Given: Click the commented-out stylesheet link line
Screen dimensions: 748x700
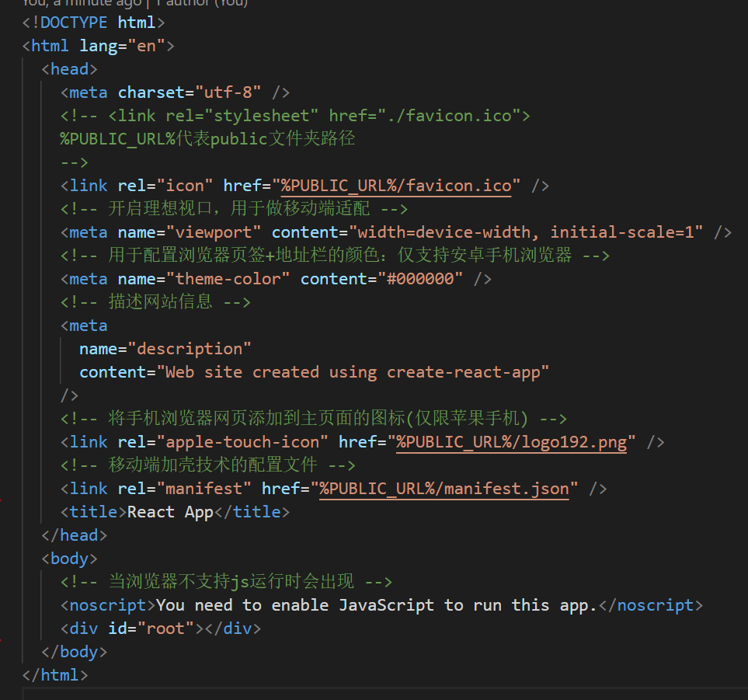Looking at the screenshot, I should (295, 116).
